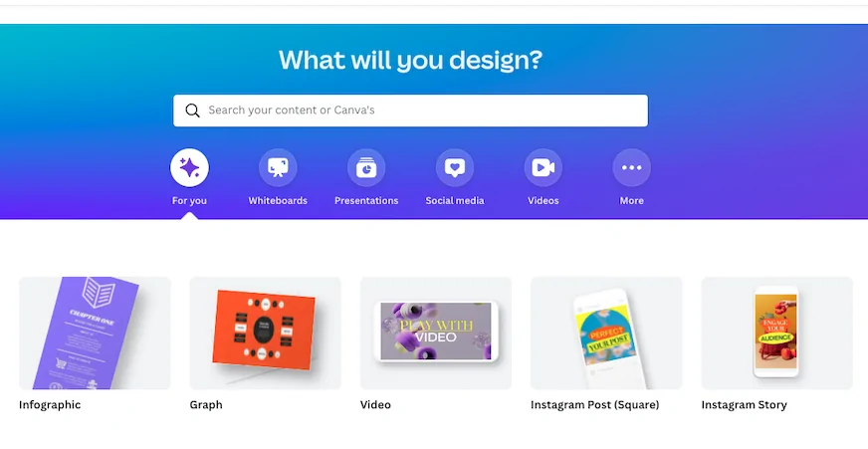The width and height of the screenshot is (868, 449).
Task: Open the Play With Video thumbnail
Action: [436, 333]
